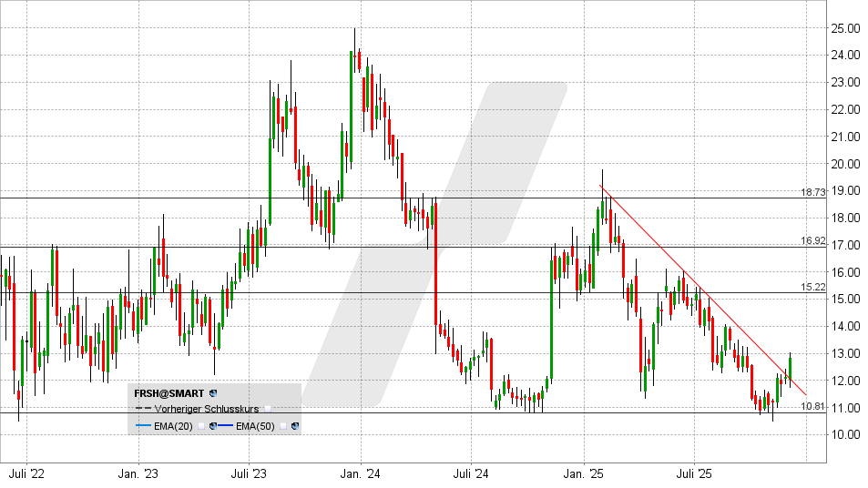
Task: Toggle the EMA(20) visibility checkbox
Action: (201, 426)
